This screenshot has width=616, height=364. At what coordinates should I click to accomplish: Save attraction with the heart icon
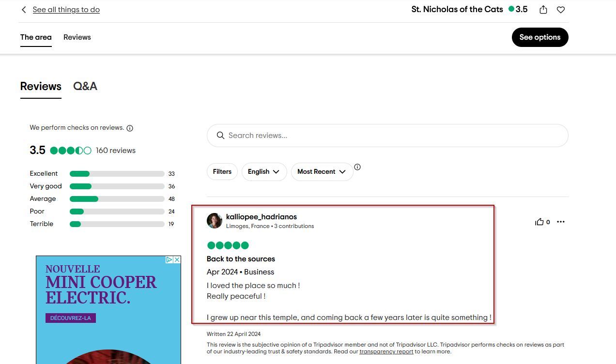[x=561, y=10]
